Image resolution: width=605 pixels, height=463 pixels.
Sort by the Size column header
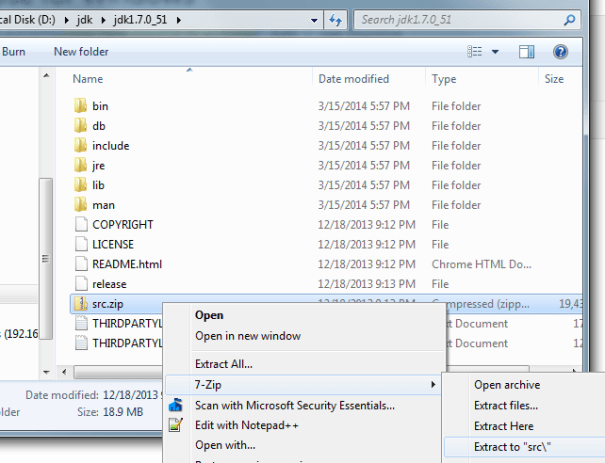pyautogui.click(x=554, y=79)
